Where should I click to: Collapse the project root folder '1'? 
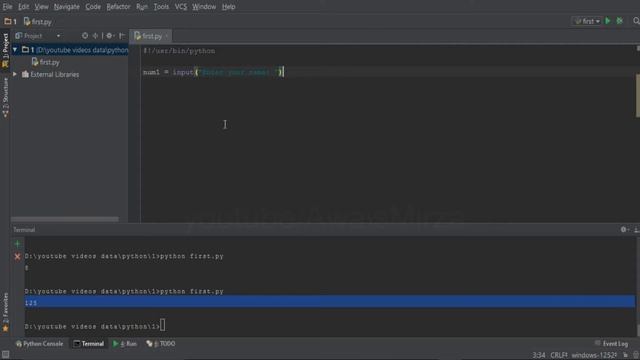(15, 50)
